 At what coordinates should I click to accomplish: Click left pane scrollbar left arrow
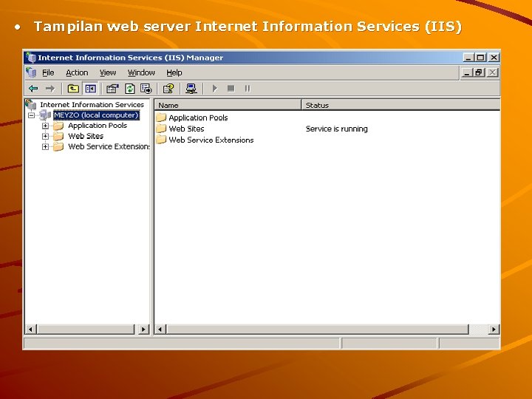pyautogui.click(x=31, y=329)
